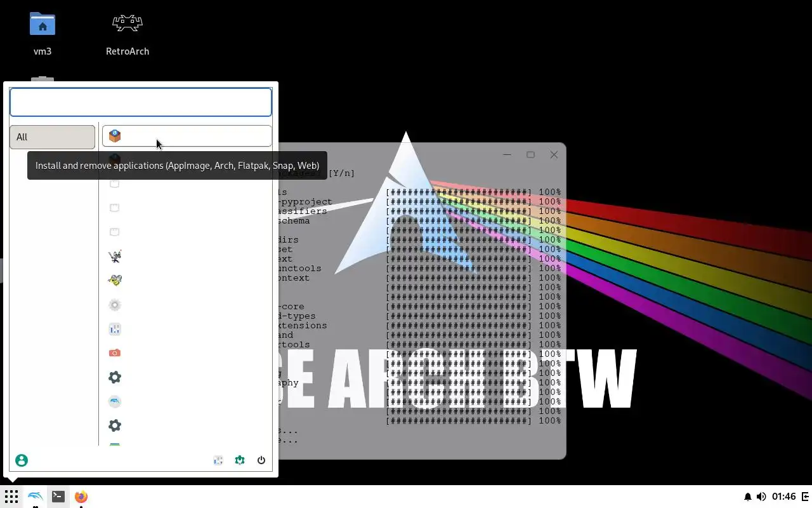
Task: Open the blue sliders icon entry in app list
Action: [115, 329]
